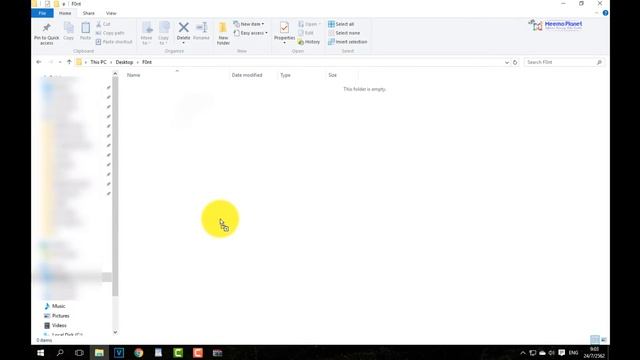Viewport: 640px width, 360px height.
Task: Show hidden system tray icons
Action: click(x=523, y=353)
